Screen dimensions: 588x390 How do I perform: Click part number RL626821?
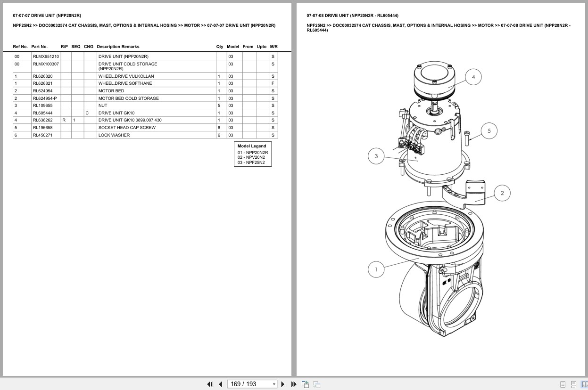click(x=42, y=83)
